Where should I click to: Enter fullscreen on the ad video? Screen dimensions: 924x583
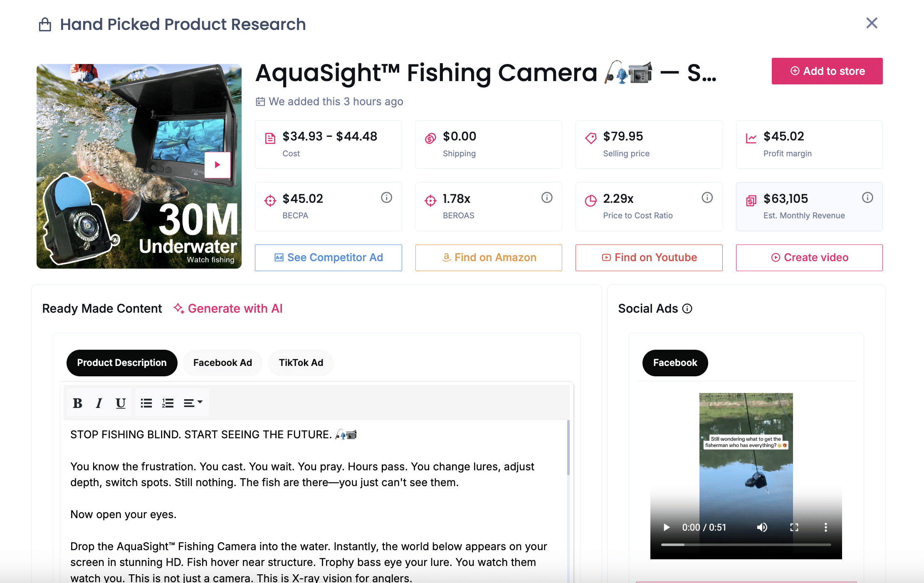794,527
